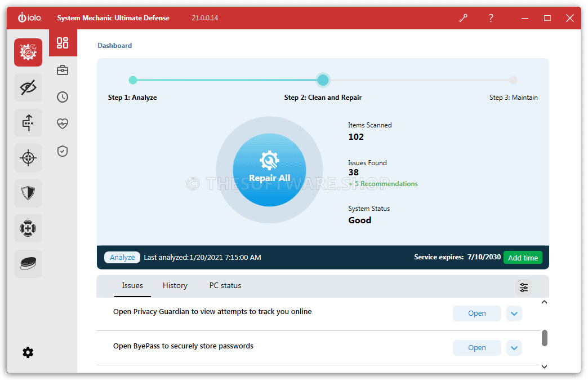The width and height of the screenshot is (588, 380).
Task: Click the Analyze button
Action: [x=122, y=257]
